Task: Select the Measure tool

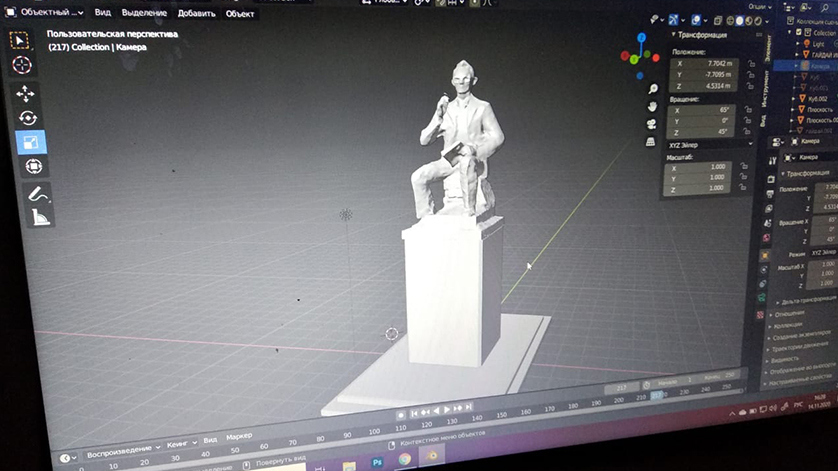Action: point(40,217)
